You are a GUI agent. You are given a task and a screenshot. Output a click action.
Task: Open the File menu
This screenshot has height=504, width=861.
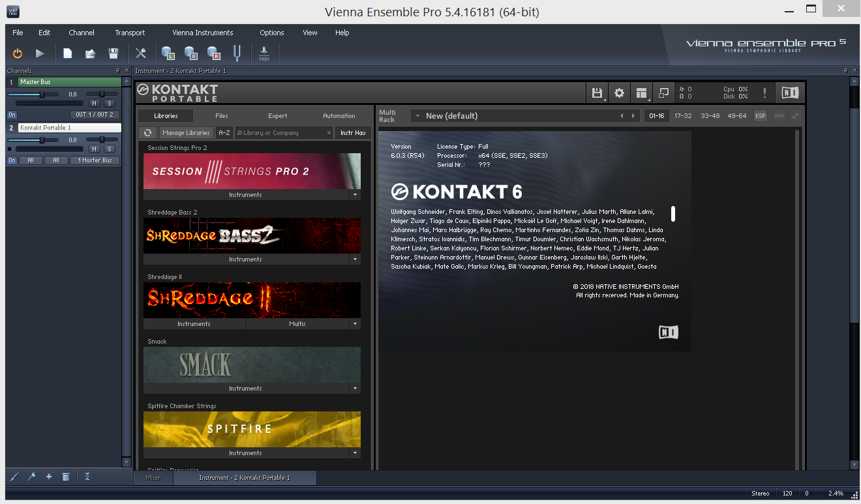[x=18, y=33]
